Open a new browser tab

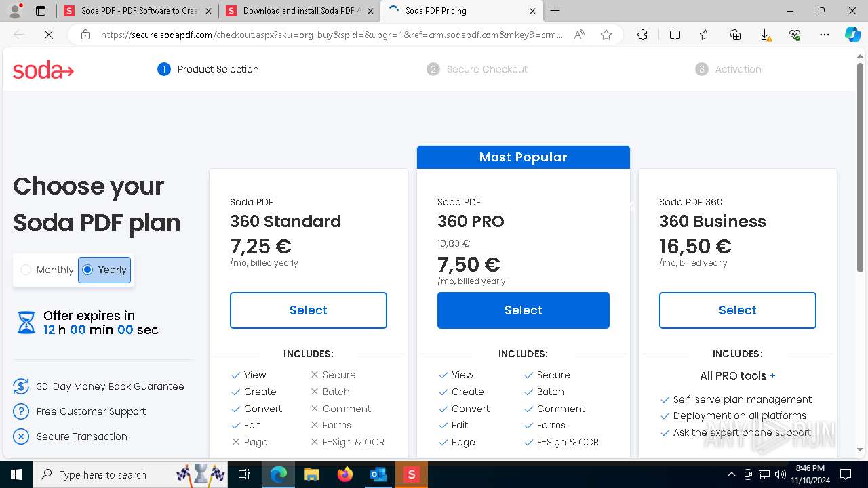point(555,11)
